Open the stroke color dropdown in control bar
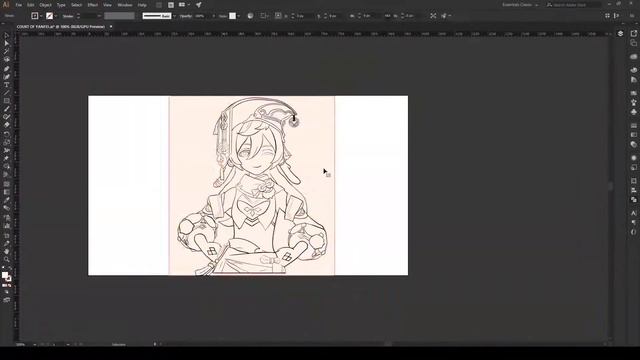 click(x=56, y=16)
